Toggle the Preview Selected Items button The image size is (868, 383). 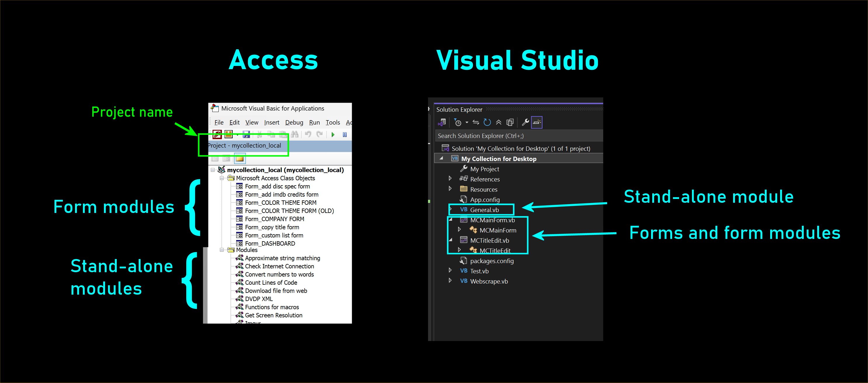click(537, 123)
